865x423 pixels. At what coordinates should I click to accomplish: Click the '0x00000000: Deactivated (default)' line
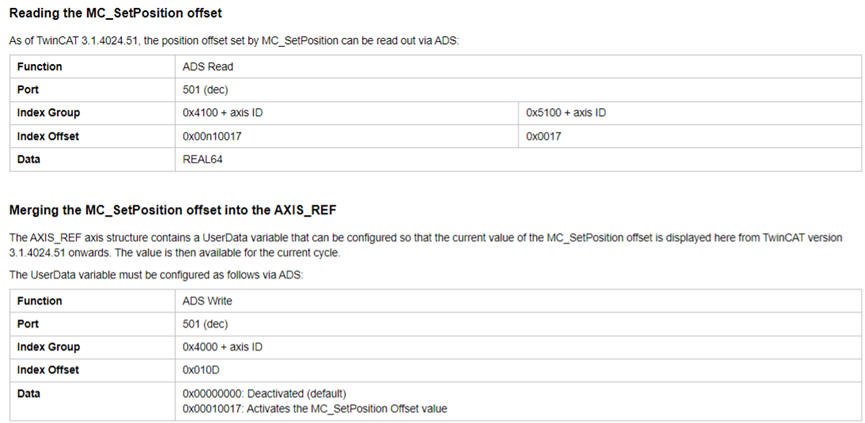point(264,394)
